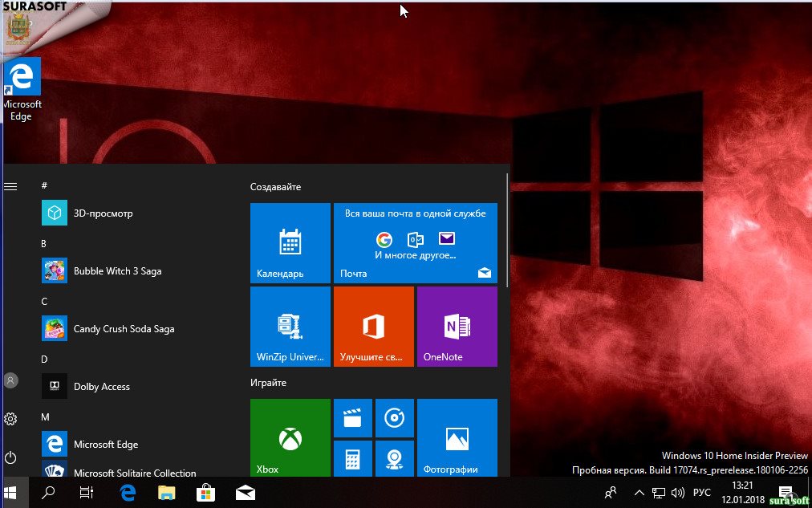Screen dimensions: 812x508
Task: Open the Photos tile (Фотографии)
Action: [457, 437]
